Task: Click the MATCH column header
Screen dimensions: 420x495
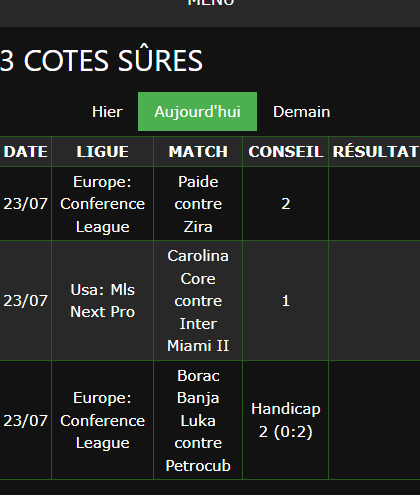Action: (x=198, y=152)
